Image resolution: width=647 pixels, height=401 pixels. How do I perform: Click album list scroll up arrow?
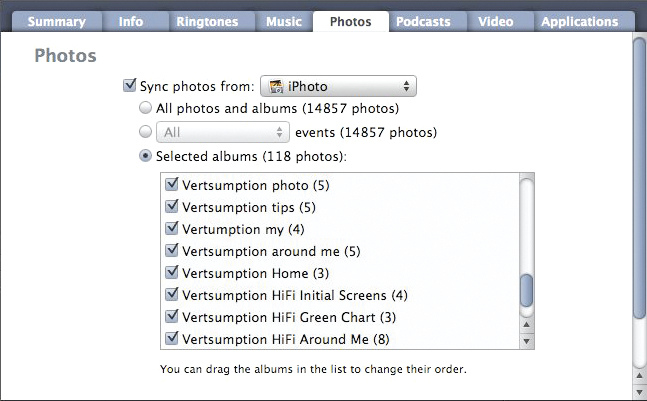[527, 325]
